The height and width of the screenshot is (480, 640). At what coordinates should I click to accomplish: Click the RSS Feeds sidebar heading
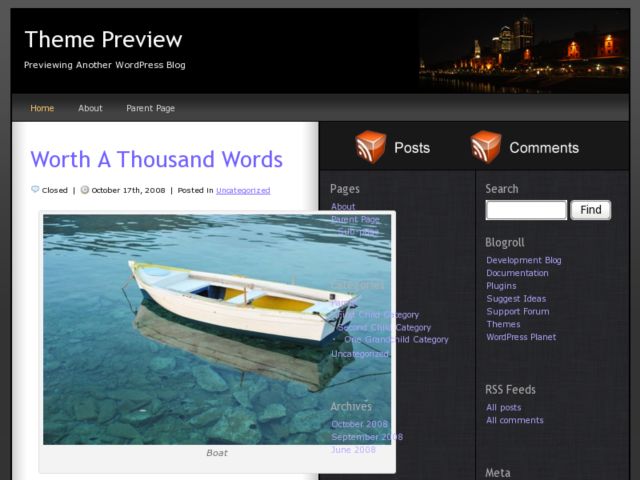click(x=510, y=389)
